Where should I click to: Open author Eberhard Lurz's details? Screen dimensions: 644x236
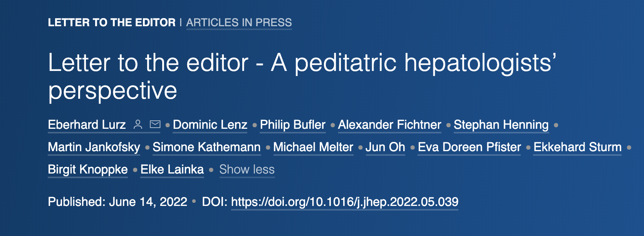click(x=87, y=125)
